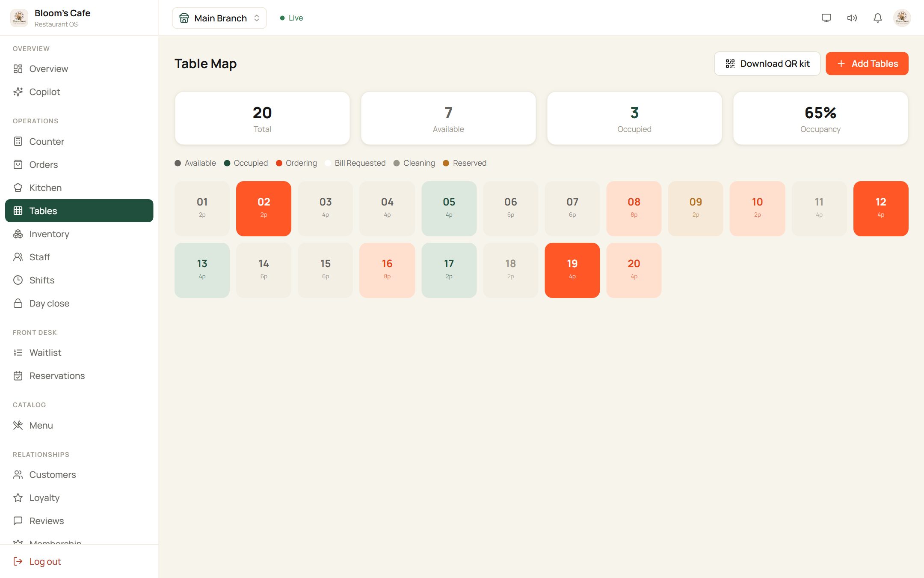
Task: Open the user profile avatar
Action: (902, 18)
